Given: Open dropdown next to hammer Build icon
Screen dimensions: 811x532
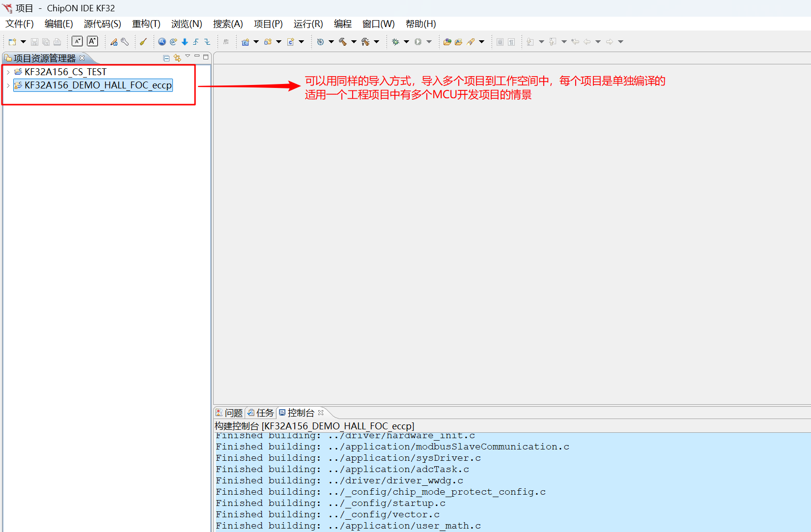Looking at the screenshot, I should click(x=354, y=42).
